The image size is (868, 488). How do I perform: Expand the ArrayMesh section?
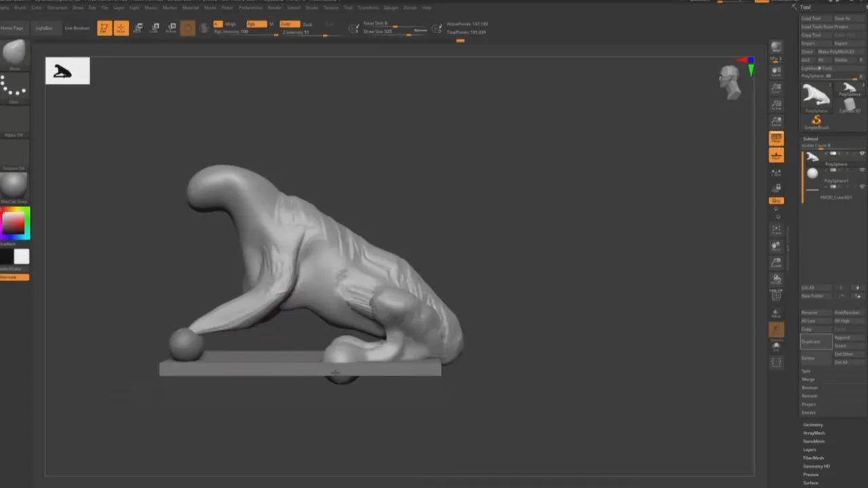click(814, 433)
